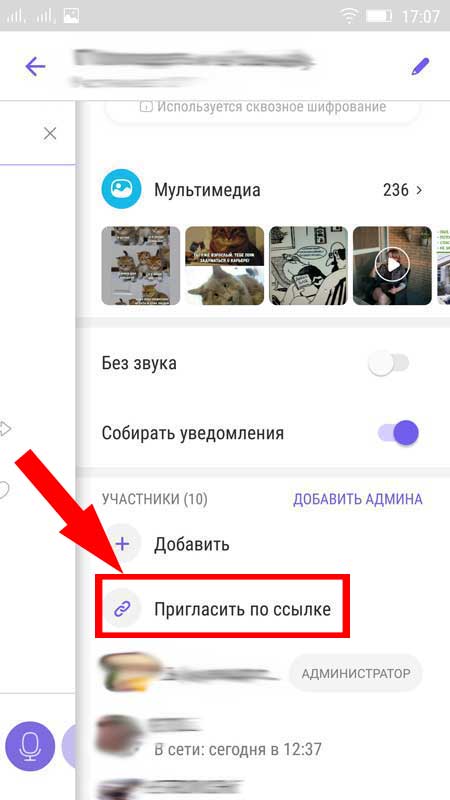
Task: Select the Пригласить по ссылке entry
Action: click(x=222, y=606)
